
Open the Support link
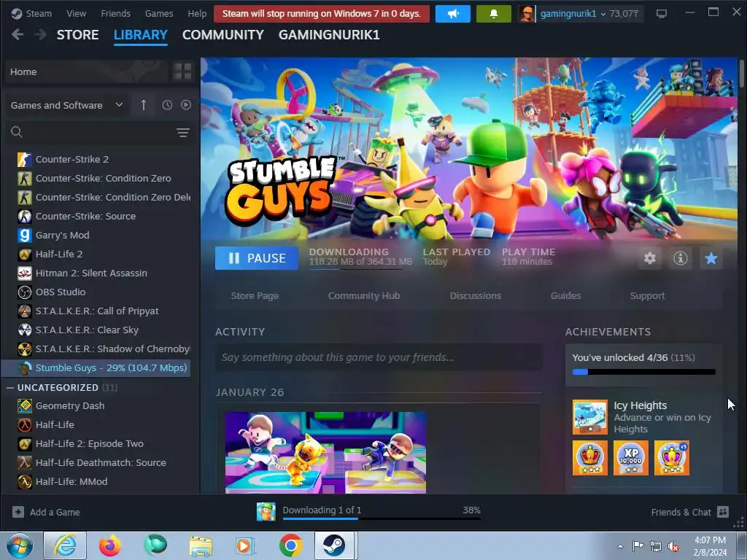[x=648, y=296]
